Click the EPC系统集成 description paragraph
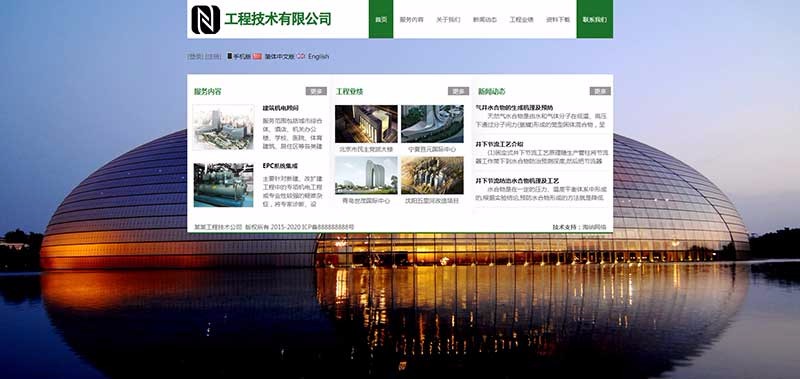Screen dimensions: 800x379 pyautogui.click(x=293, y=191)
